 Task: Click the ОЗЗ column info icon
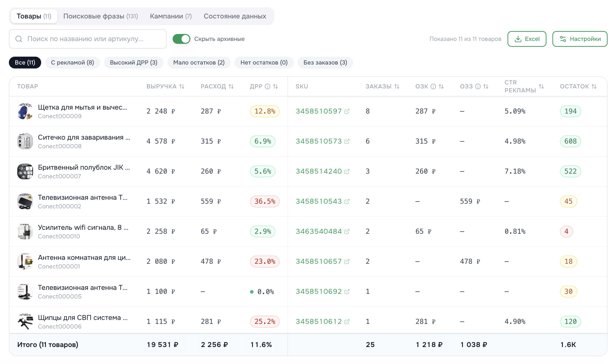coord(478,86)
